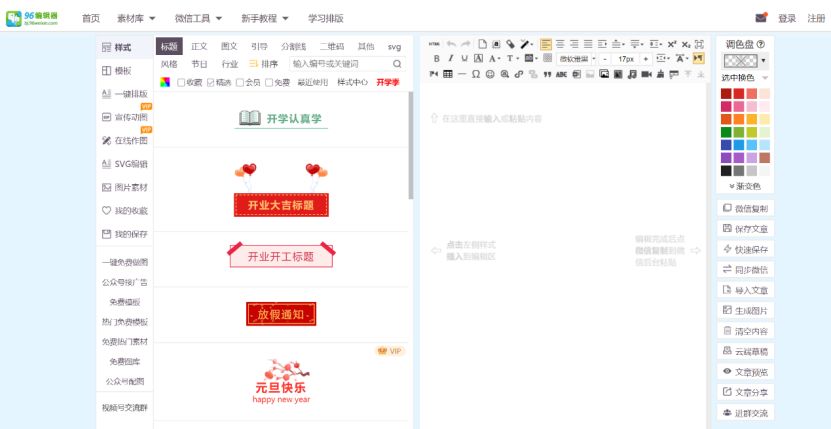The image size is (831, 429).
Task: Insert a table
Action: 448,74
